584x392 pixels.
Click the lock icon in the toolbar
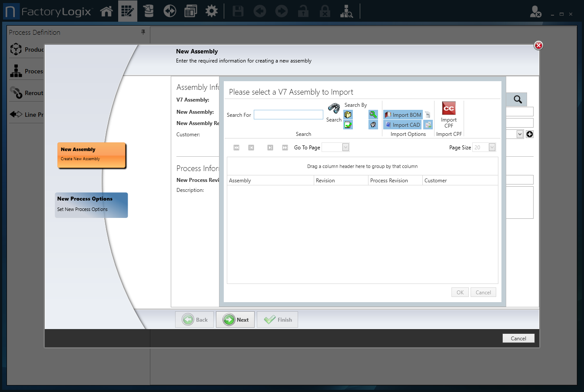303,11
